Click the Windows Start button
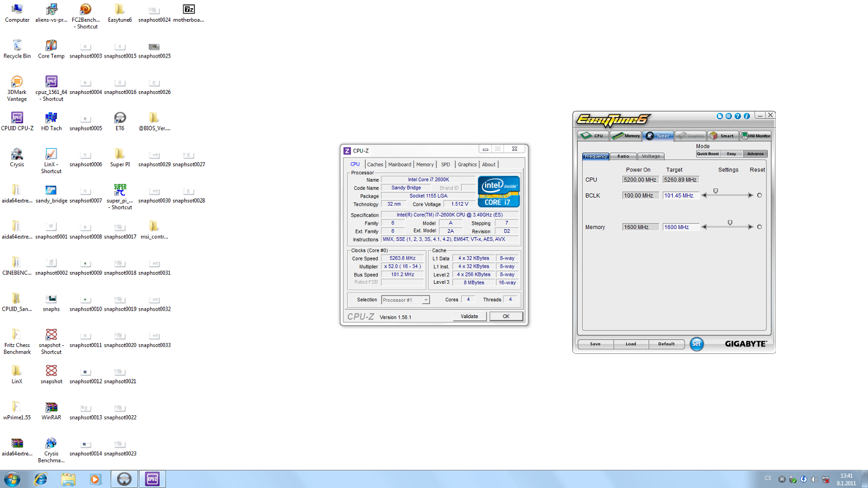Image resolution: width=868 pixels, height=488 pixels. point(12,479)
